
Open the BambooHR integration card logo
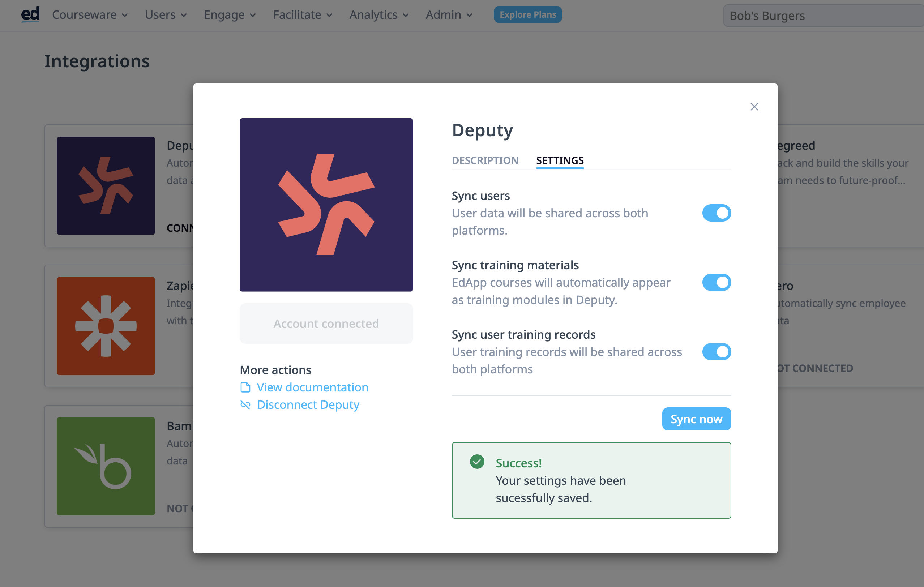(106, 466)
